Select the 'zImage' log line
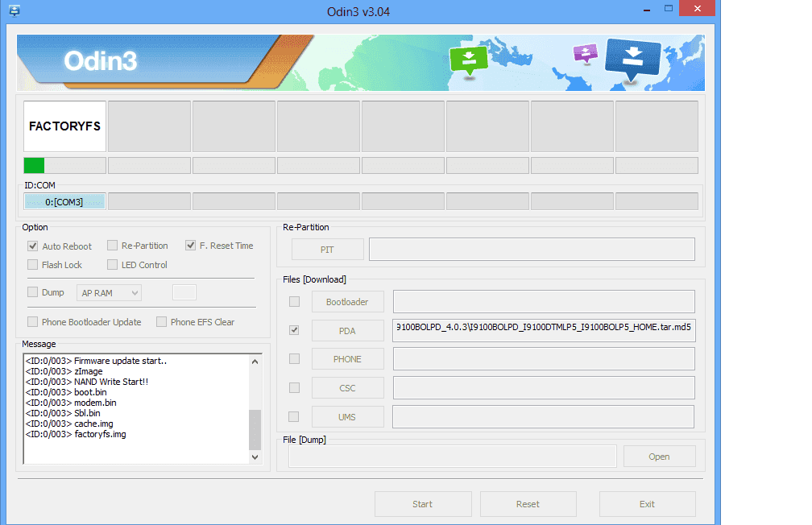Screen dimensions: 812x525 pyautogui.click(x=64, y=371)
